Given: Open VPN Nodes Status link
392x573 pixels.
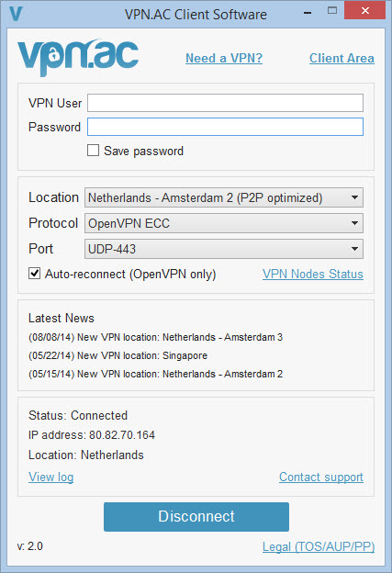Looking at the screenshot, I should pos(313,274).
